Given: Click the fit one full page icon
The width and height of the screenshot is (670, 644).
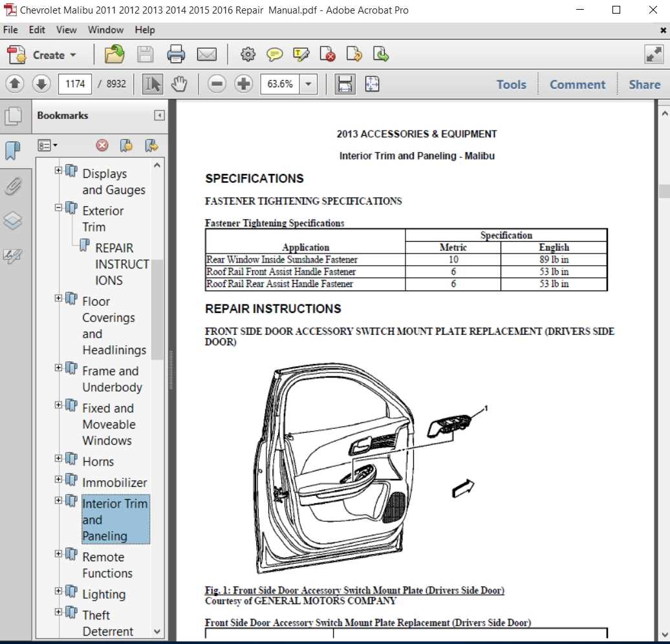Looking at the screenshot, I should [372, 84].
